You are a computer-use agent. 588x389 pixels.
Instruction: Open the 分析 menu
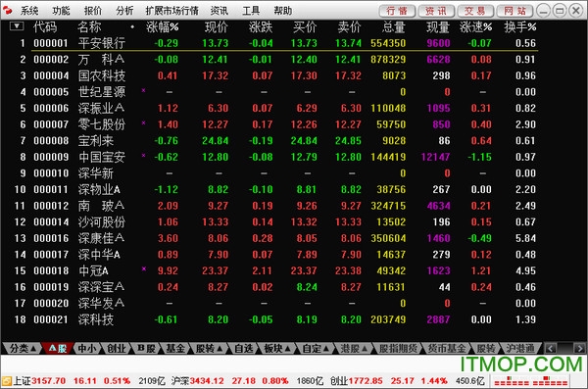[x=124, y=11]
